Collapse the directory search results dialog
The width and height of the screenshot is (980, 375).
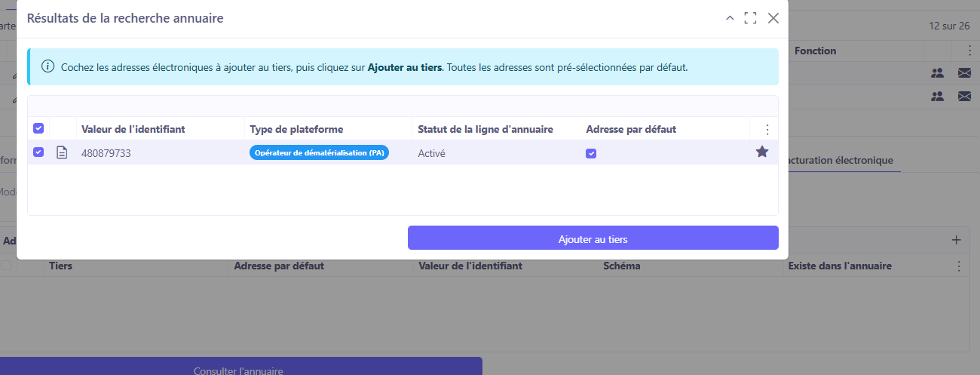[x=730, y=18]
